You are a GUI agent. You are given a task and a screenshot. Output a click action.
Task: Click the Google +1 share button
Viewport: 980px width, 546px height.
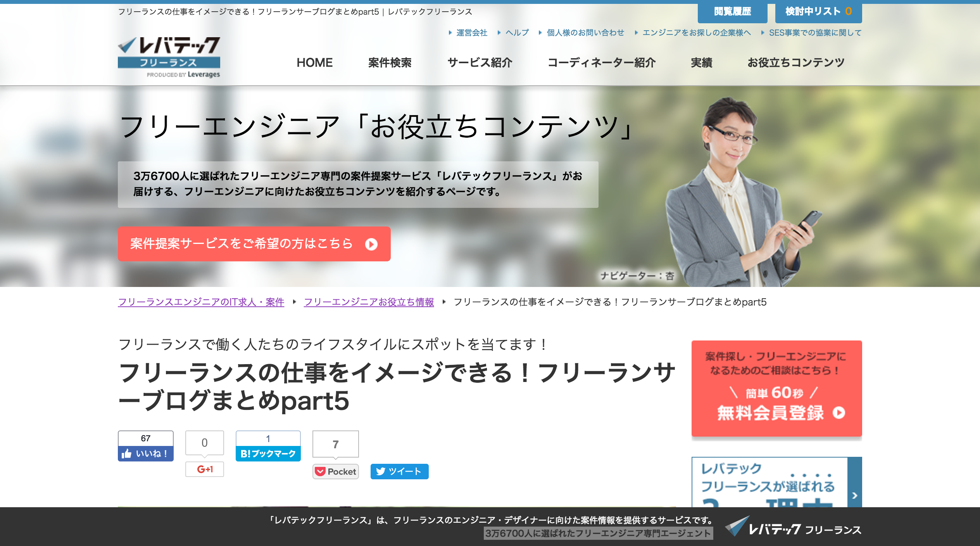tap(205, 469)
